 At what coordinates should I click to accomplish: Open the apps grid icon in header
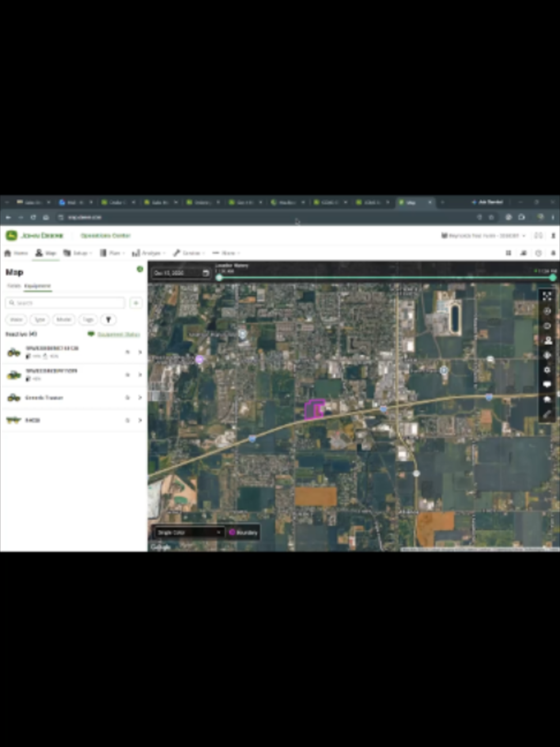tap(508, 253)
